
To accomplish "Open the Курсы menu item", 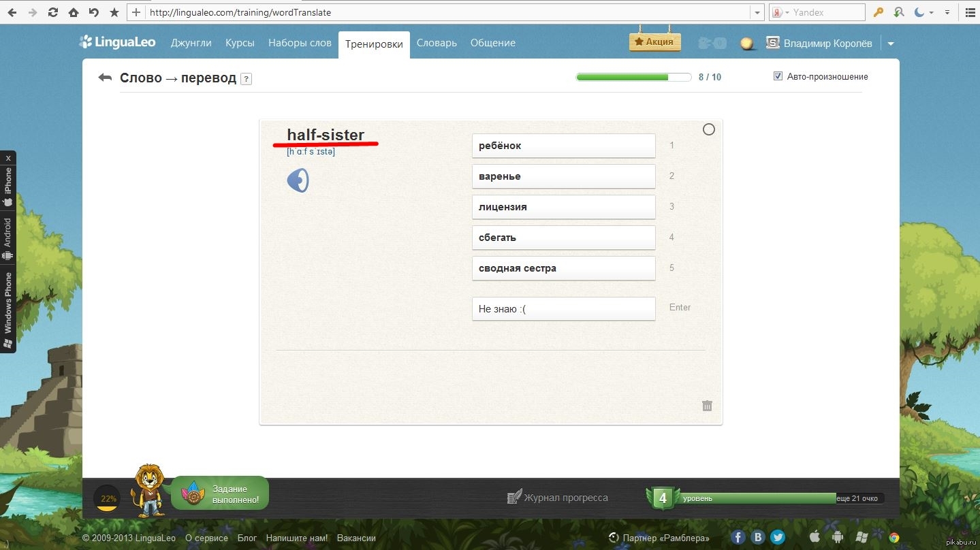I will tap(240, 42).
